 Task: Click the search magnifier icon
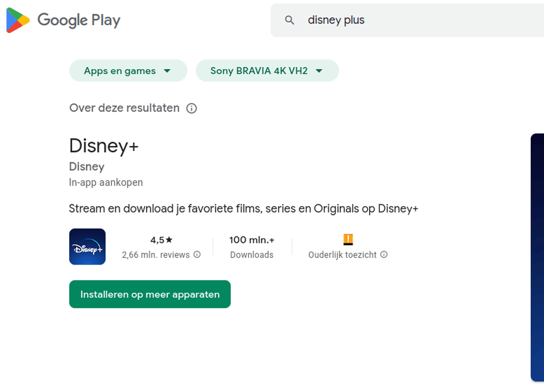(x=289, y=20)
